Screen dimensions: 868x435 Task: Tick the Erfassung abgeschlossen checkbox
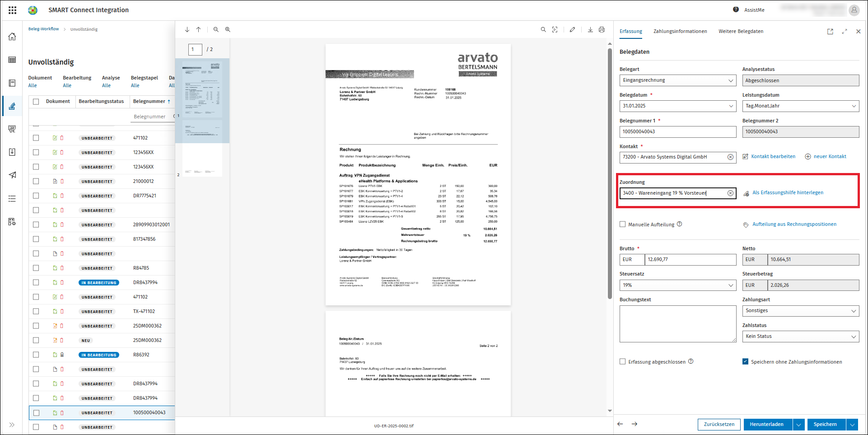(623, 361)
